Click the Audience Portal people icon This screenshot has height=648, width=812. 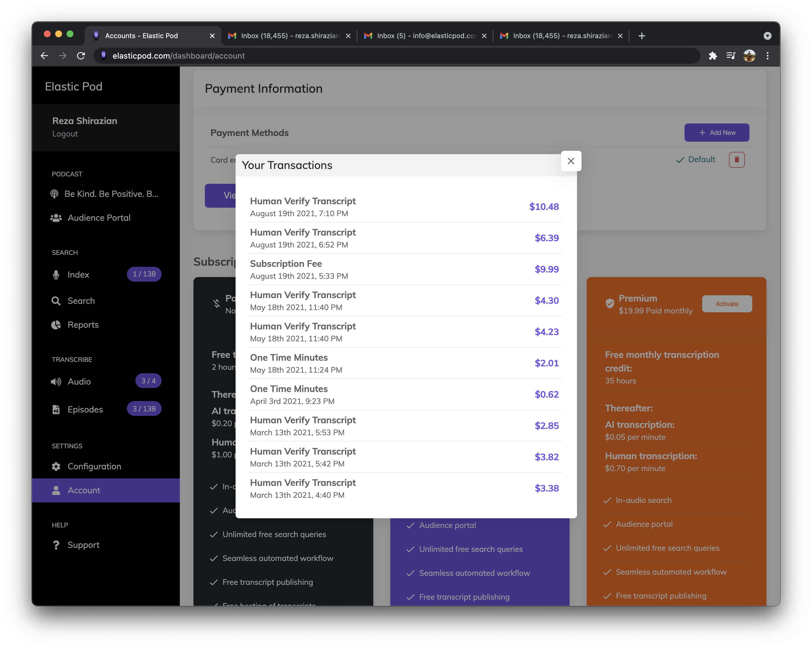click(56, 218)
